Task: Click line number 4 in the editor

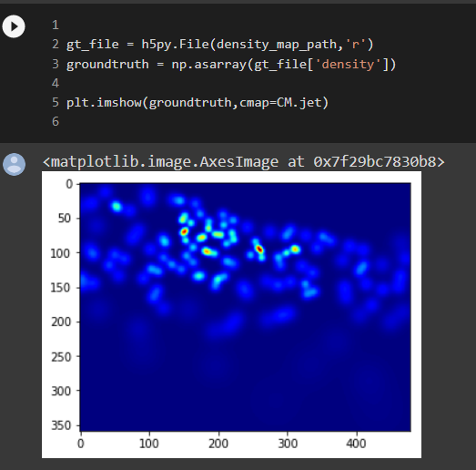Action: pyautogui.click(x=56, y=83)
